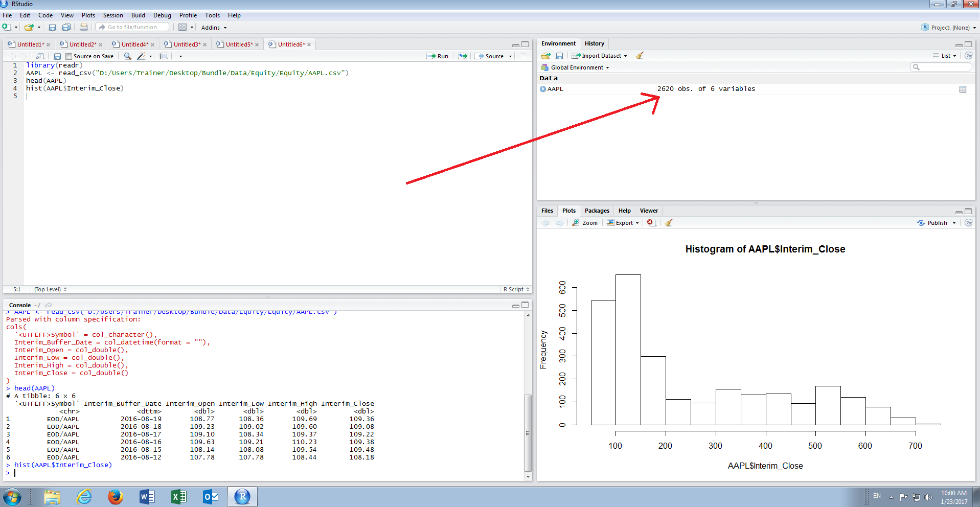Image resolution: width=980 pixels, height=507 pixels.
Task: Click the code tools magic wand icon
Action: coord(141,56)
